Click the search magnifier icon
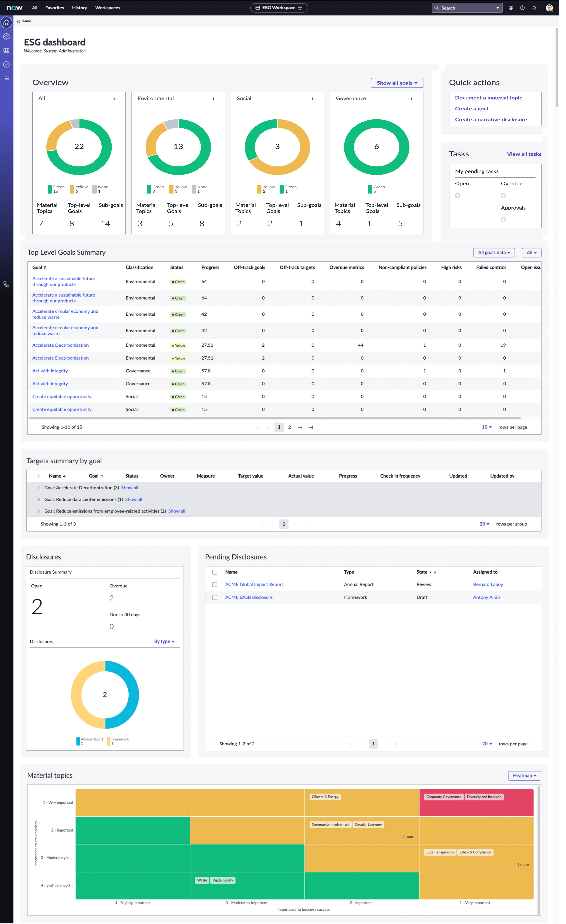Image resolution: width=566 pixels, height=924 pixels. click(437, 8)
